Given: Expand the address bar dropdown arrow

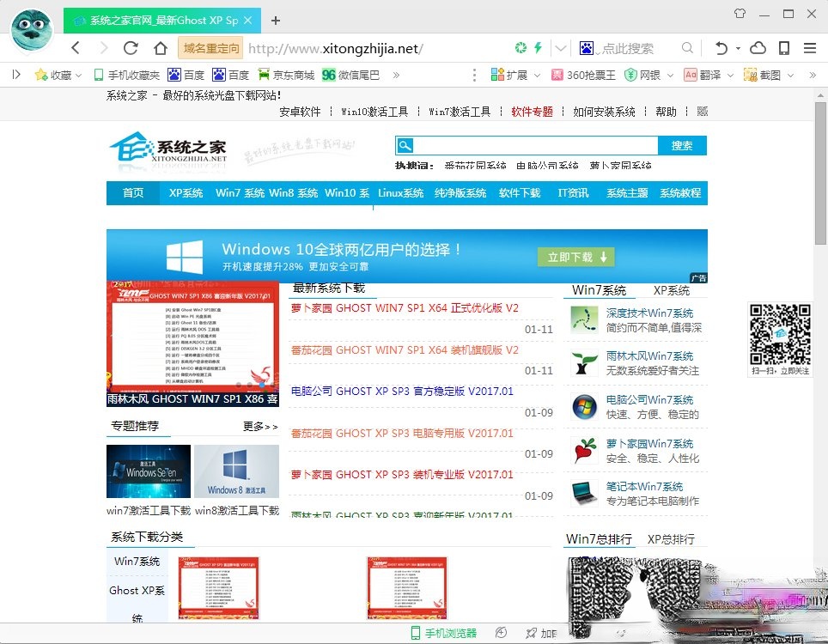Looking at the screenshot, I should coord(560,49).
